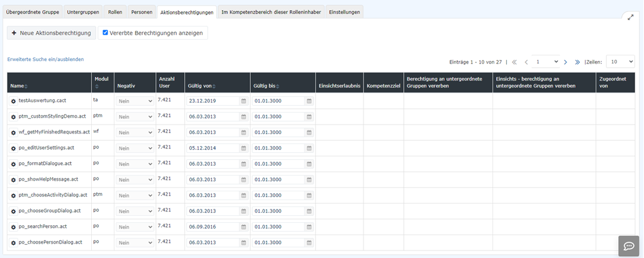
Task: Jump to first page of entries
Action: tap(514, 62)
